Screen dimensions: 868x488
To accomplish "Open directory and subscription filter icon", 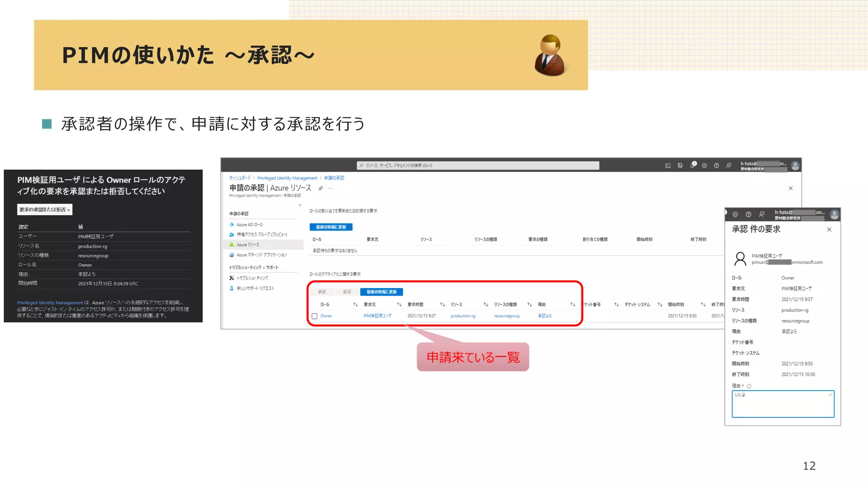I will click(x=680, y=166).
